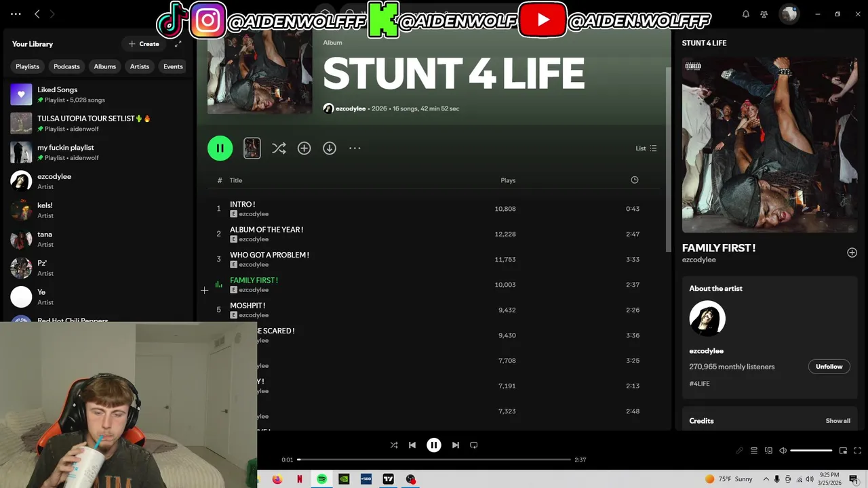Filter library by Albums

coord(104,66)
